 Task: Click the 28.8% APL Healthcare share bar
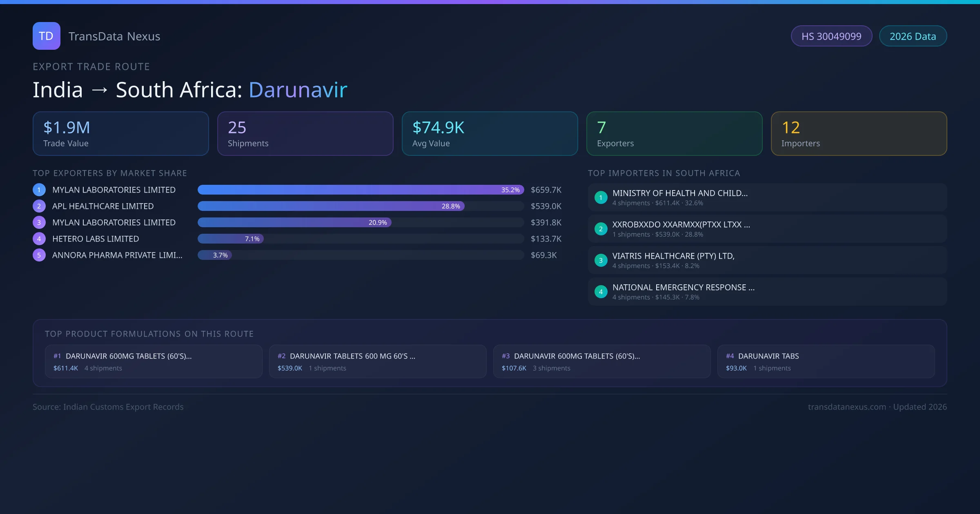point(331,206)
